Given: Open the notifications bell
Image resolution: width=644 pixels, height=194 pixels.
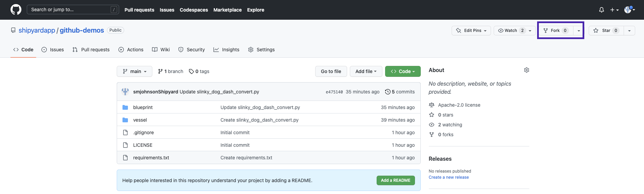Looking at the screenshot, I should click(601, 10).
